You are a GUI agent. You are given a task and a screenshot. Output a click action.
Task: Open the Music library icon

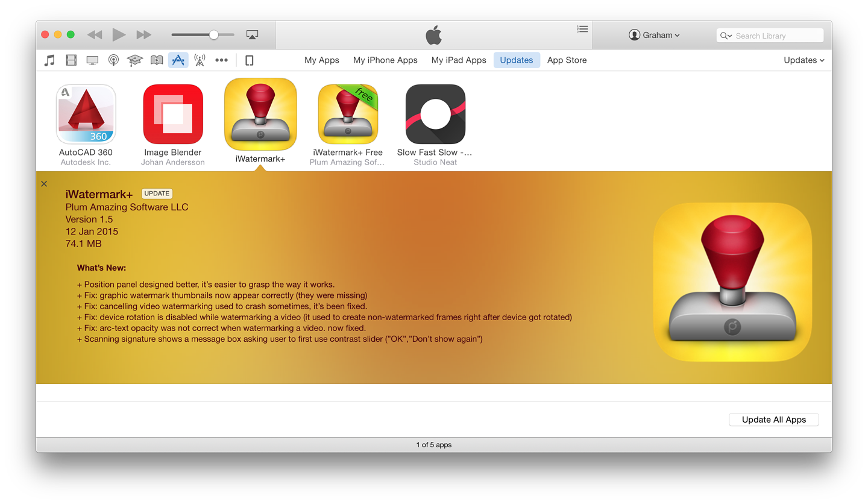tap(50, 60)
